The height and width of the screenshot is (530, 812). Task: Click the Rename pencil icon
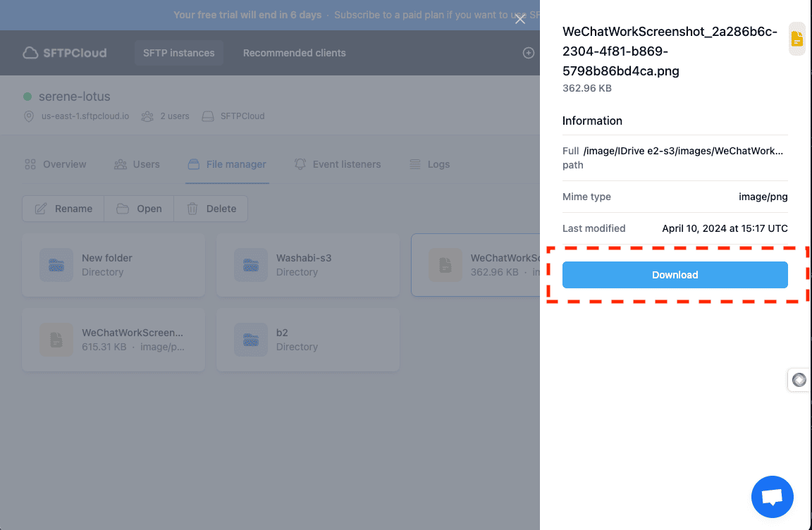41,209
